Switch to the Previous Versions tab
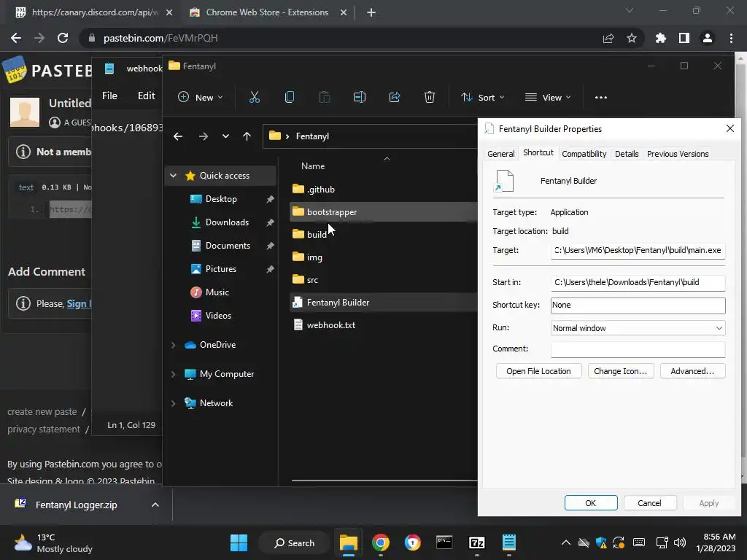The image size is (747, 560). 678,154
